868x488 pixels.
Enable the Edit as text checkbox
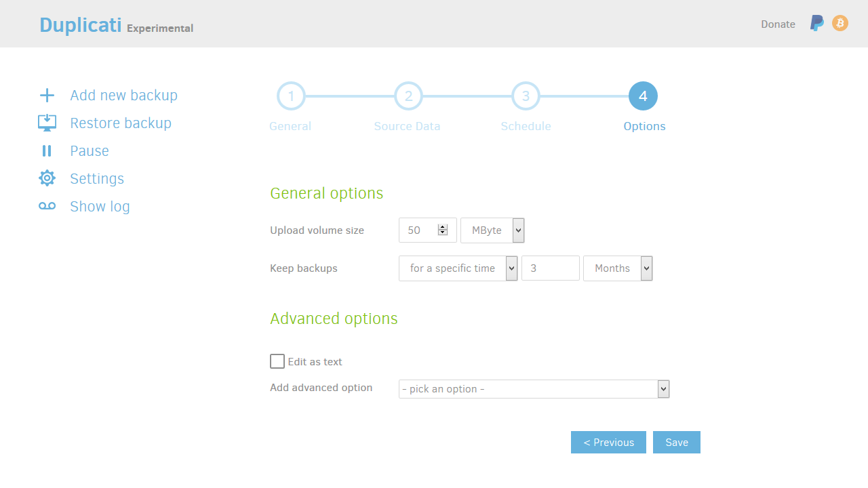pyautogui.click(x=277, y=361)
